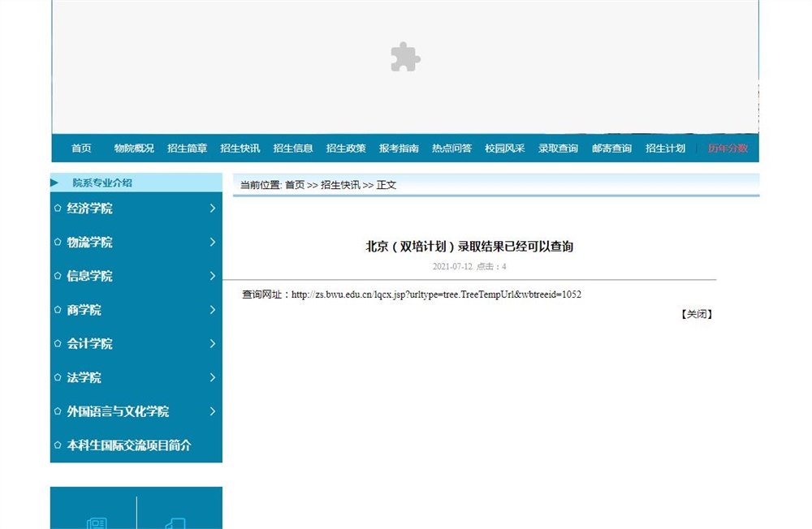Screen dimensions: 812x529
Task: Open 本科生国际交流项目简介 in the sidebar
Action: coord(129,445)
